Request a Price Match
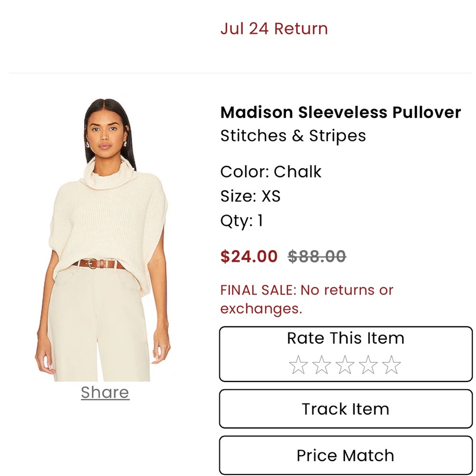 click(x=346, y=455)
